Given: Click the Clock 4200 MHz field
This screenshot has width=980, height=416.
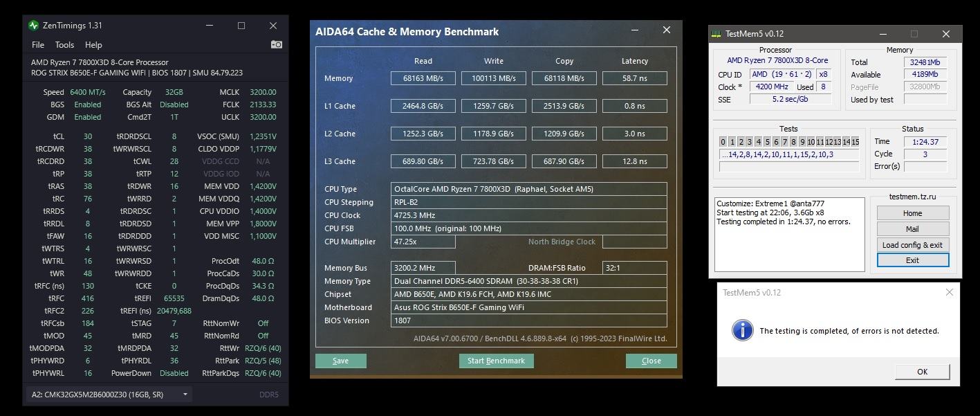Looking at the screenshot, I should 770,87.
